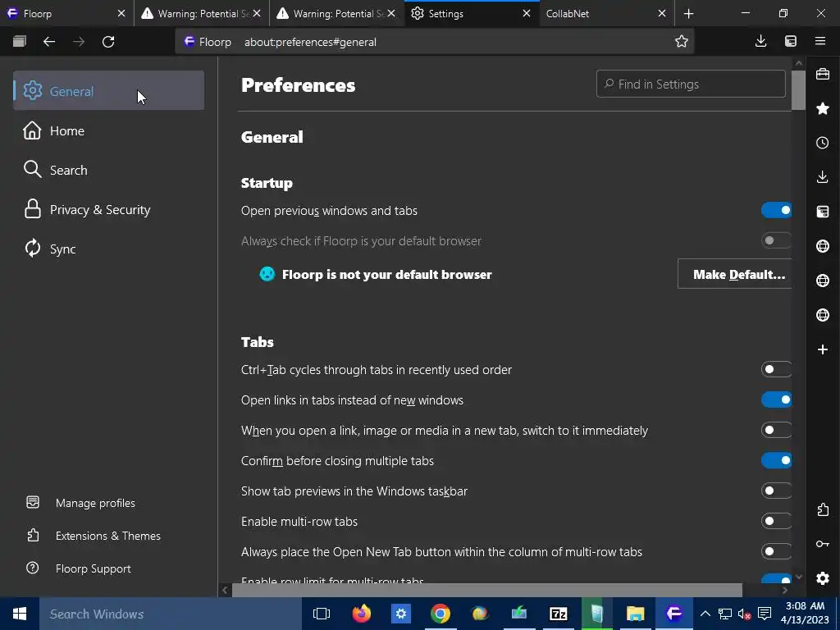Screen dimensions: 840x630
Task: Open a new tab with plus button
Action: (689, 14)
